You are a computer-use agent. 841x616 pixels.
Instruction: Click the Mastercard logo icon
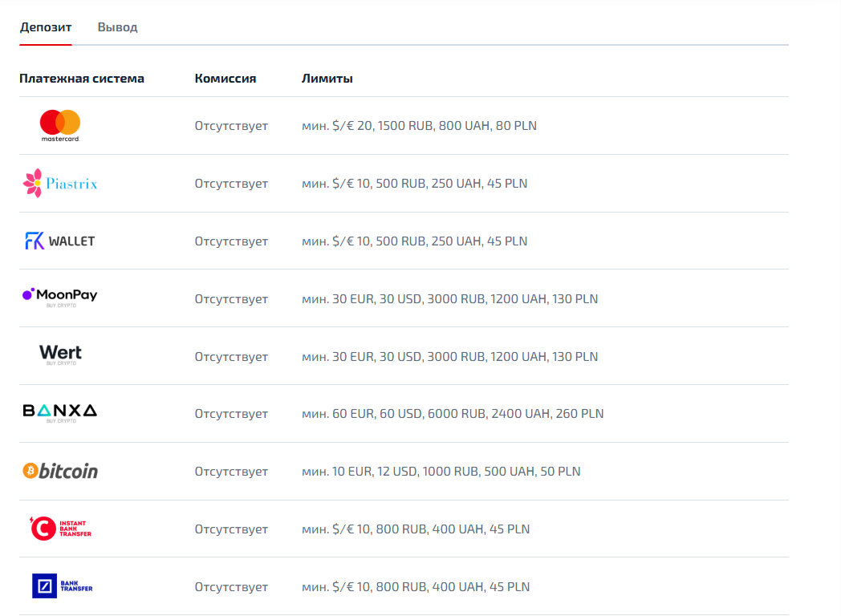60,125
